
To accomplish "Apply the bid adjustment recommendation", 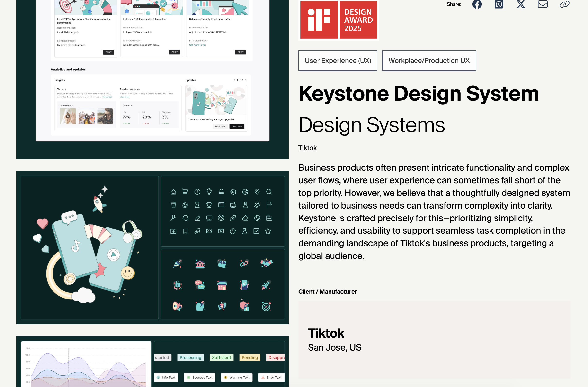I will point(241,52).
